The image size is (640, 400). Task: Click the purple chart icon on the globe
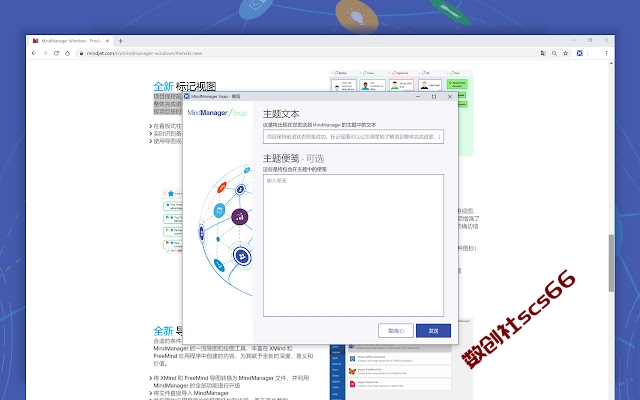pyautogui.click(x=240, y=217)
